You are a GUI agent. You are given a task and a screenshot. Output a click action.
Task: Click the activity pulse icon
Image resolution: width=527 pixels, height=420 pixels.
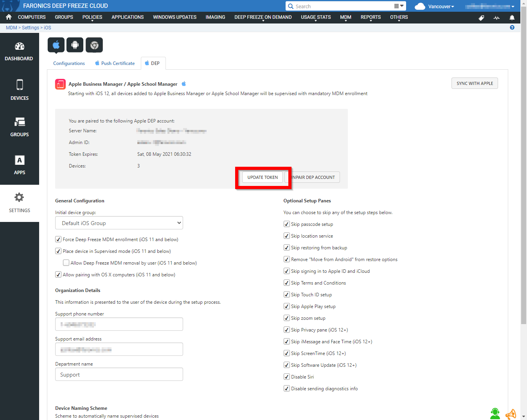pos(496,18)
